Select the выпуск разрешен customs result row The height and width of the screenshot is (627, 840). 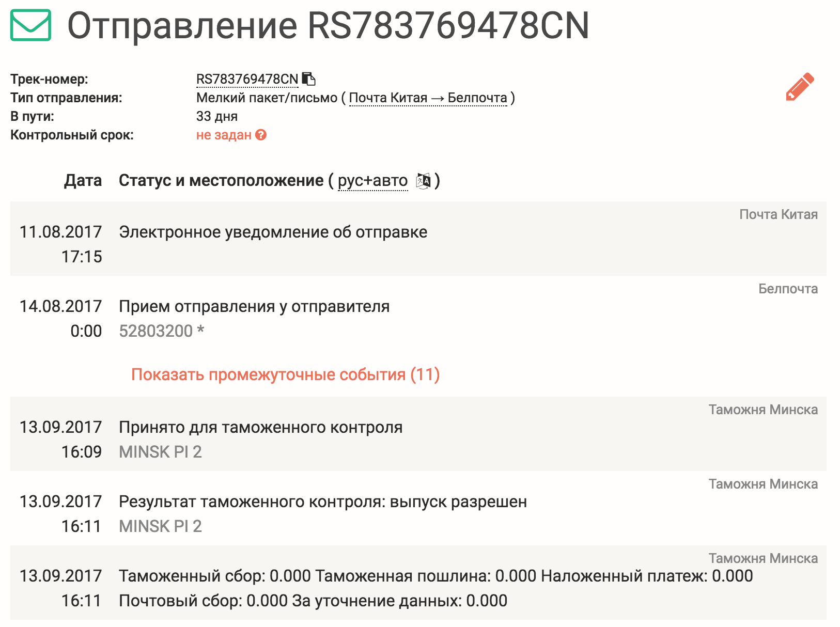(x=418, y=508)
